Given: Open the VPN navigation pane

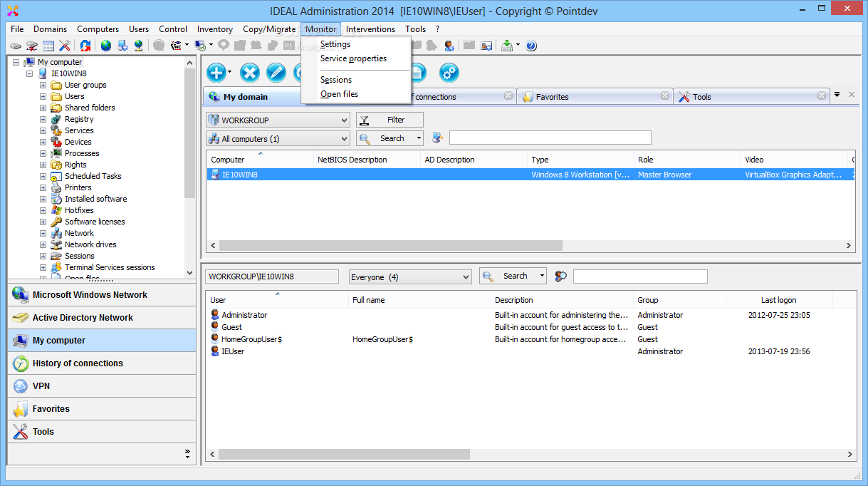Looking at the screenshot, I should pyautogui.click(x=102, y=386).
